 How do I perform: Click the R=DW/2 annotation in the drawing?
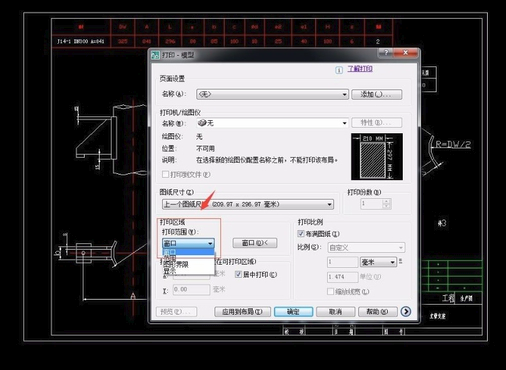[453, 144]
